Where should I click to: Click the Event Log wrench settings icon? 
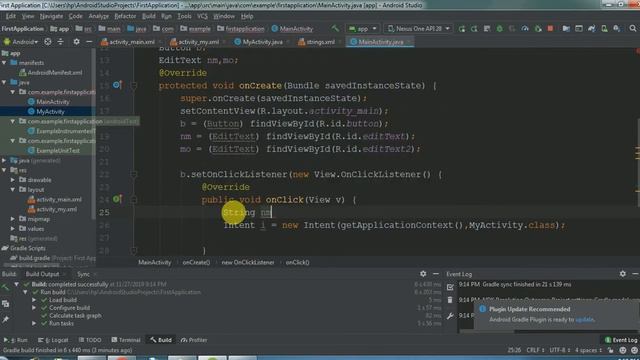click(450, 316)
